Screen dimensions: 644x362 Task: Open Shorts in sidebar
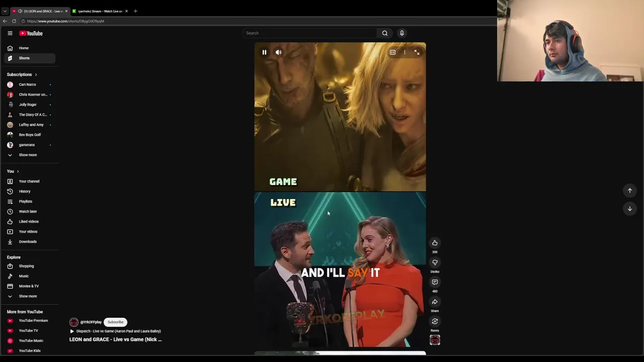click(x=30, y=58)
